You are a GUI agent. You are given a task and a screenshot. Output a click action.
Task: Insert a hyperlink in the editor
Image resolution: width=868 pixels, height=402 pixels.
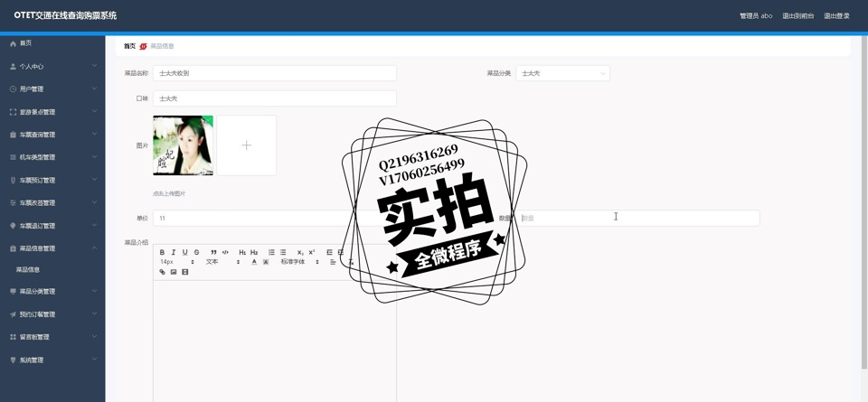(x=162, y=272)
